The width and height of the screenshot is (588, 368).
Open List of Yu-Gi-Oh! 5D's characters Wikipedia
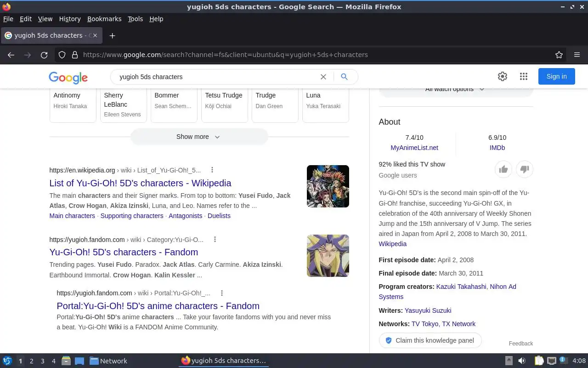[140, 183]
